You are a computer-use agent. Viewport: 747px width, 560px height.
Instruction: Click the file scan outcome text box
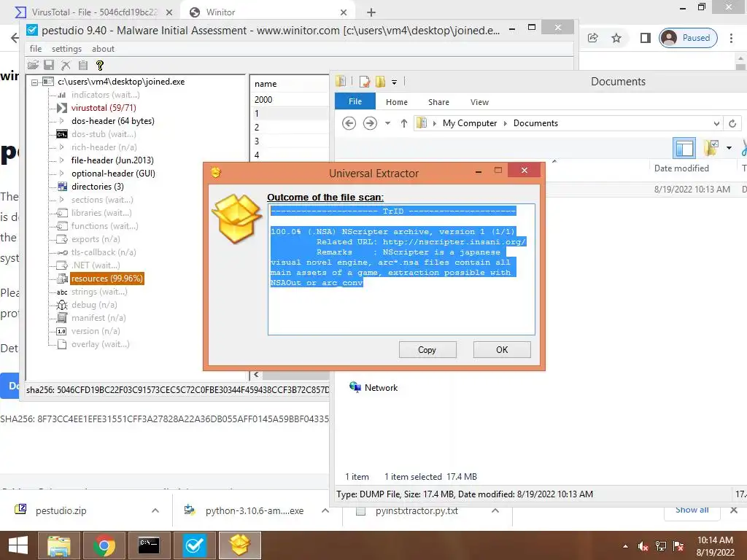pos(401,270)
